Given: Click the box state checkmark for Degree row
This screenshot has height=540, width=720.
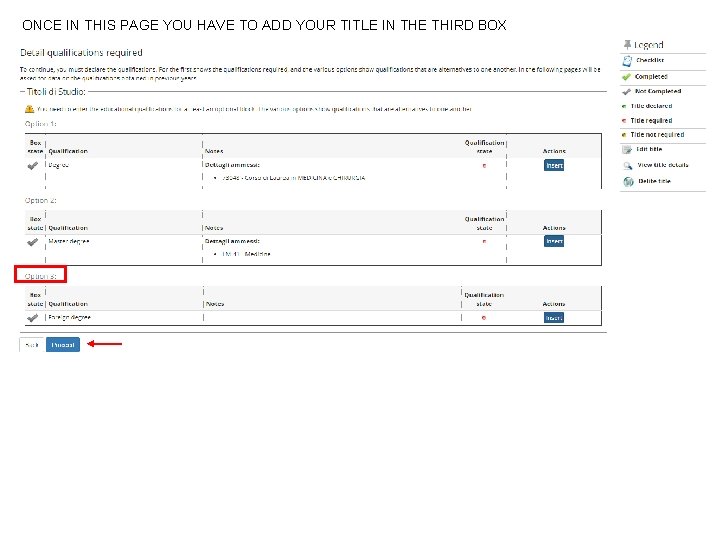Looking at the screenshot, I should pyautogui.click(x=33, y=165).
